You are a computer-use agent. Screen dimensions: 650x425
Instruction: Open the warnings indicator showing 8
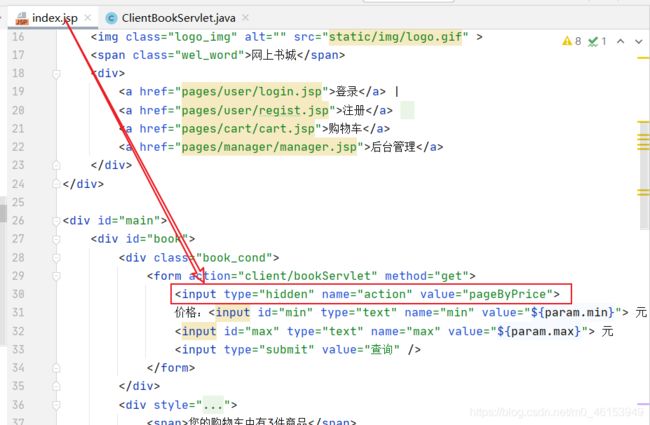click(572, 41)
